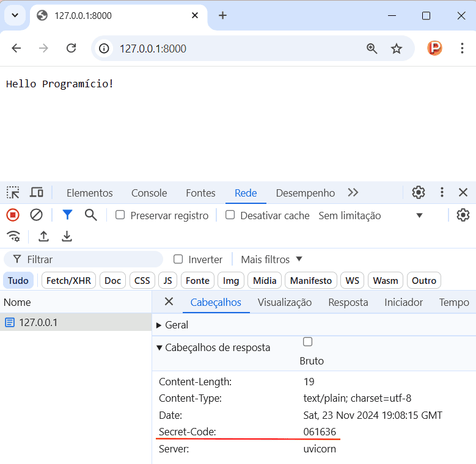Switch to Elementos tab
The height and width of the screenshot is (464, 476).
(x=90, y=193)
